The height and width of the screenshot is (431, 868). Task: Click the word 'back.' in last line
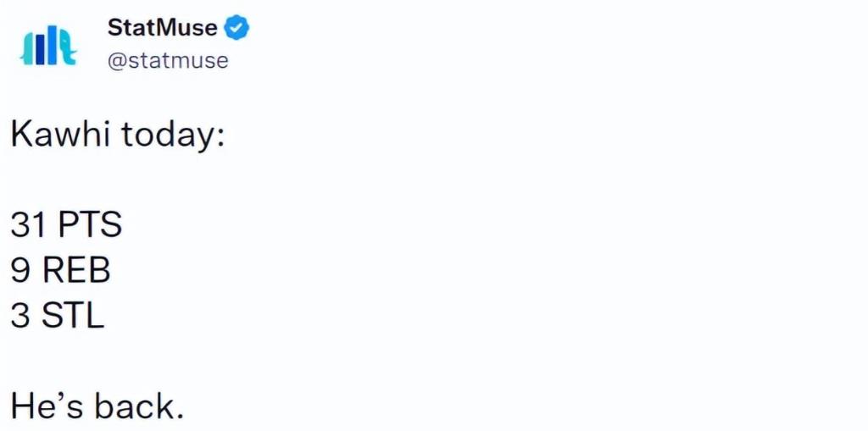pyautogui.click(x=138, y=406)
